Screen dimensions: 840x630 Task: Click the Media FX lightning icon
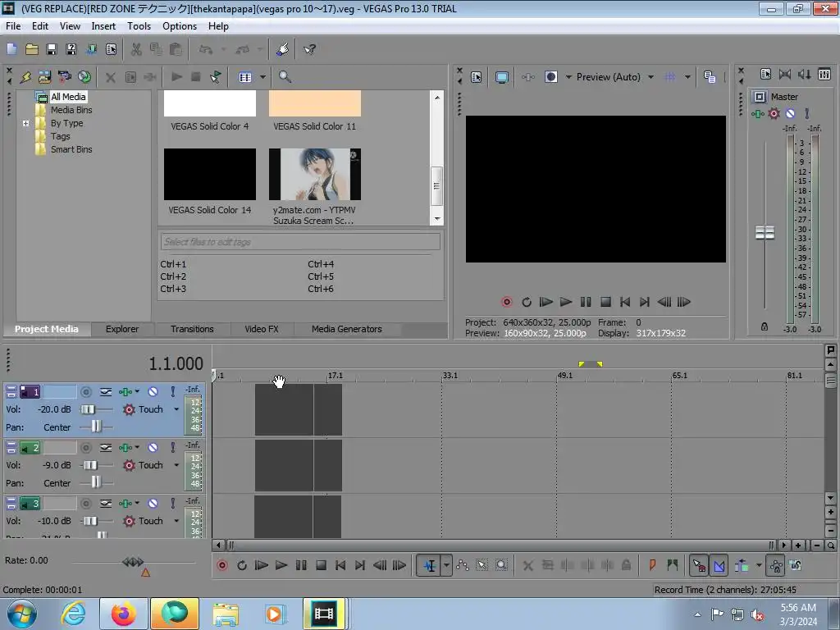tap(25, 77)
